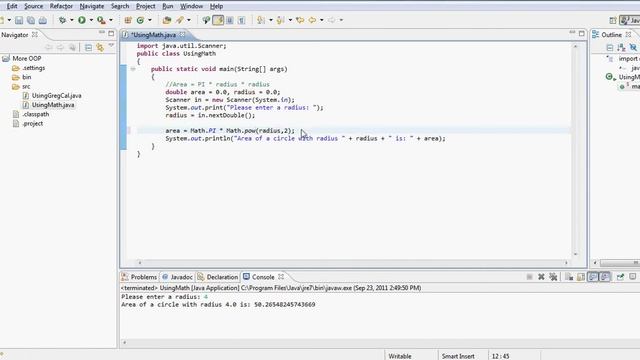Toggle Scroll Lock in Console
Image resolution: width=640 pixels, height=360 pixels.
[581, 277]
